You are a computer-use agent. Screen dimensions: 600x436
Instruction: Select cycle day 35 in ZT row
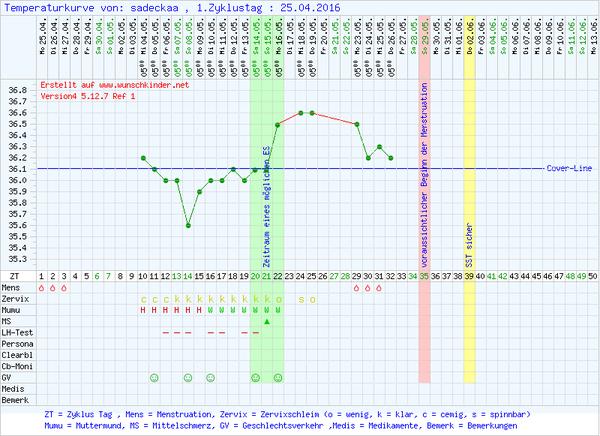[424, 274]
